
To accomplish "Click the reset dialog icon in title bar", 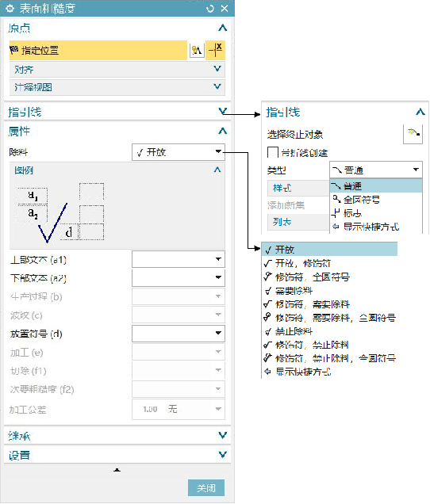I will pos(210,9).
